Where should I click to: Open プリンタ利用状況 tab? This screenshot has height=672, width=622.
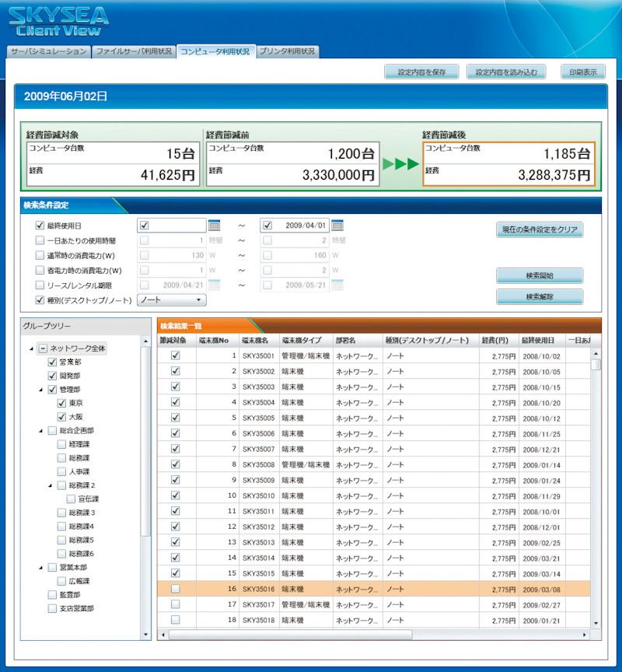288,51
